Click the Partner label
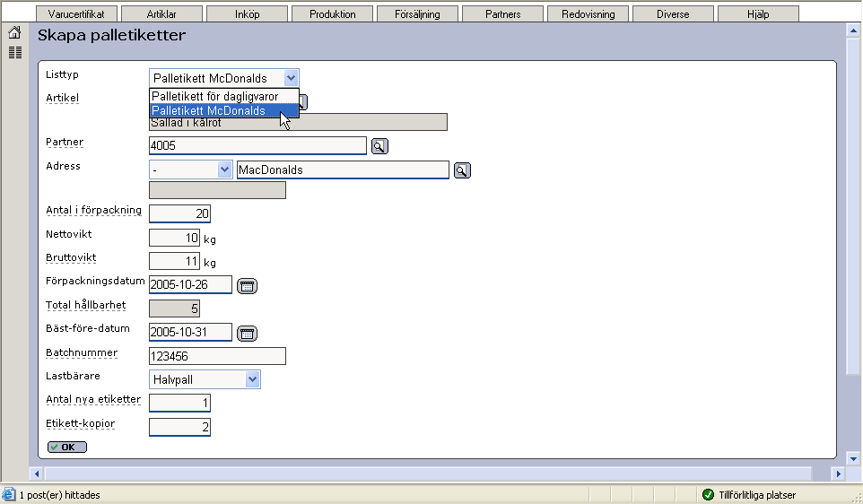 pos(65,142)
